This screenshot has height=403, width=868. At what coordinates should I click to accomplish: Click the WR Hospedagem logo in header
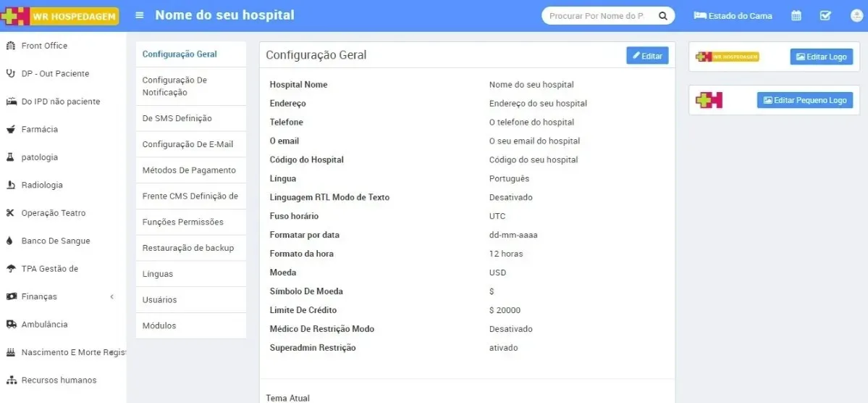[60, 15]
